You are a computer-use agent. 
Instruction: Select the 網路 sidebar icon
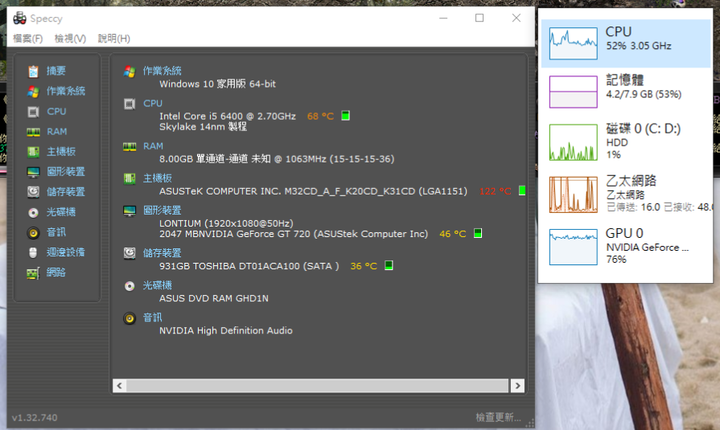pyautogui.click(x=33, y=273)
